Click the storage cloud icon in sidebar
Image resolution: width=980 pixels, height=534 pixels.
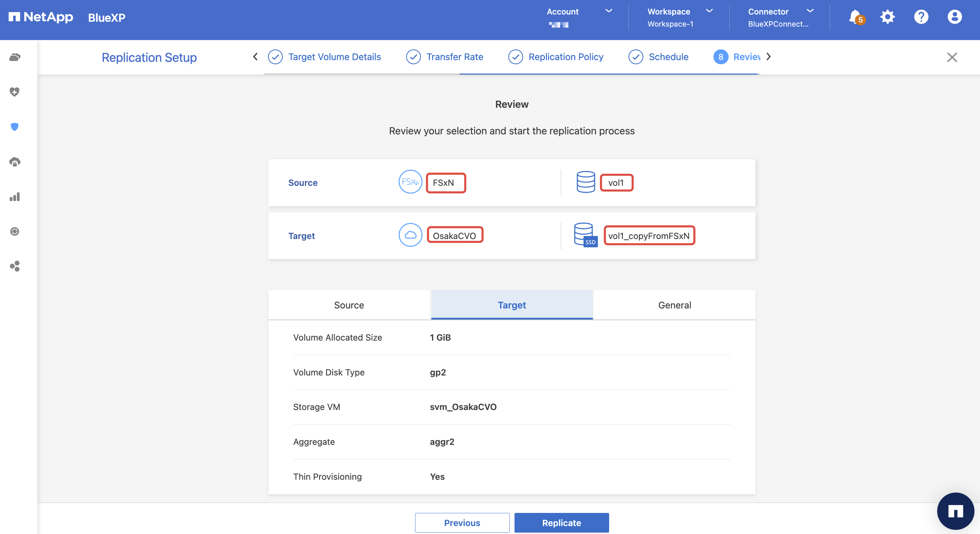15,57
